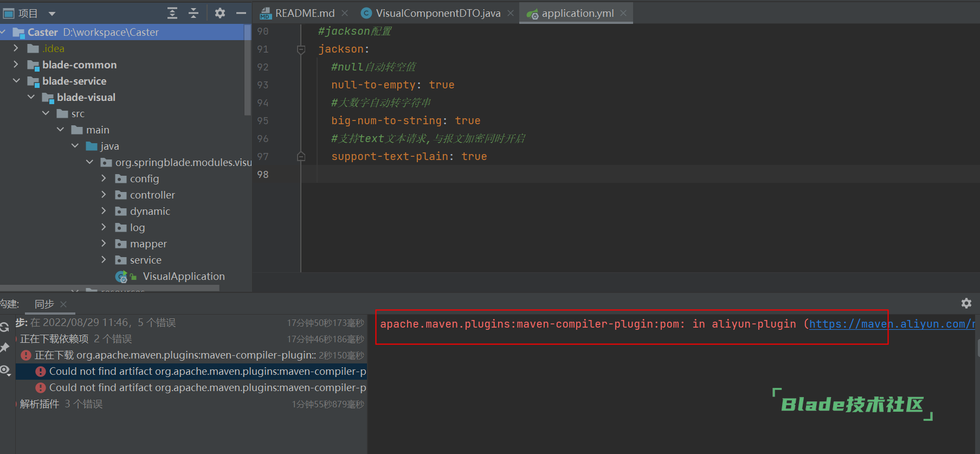Viewport: 980px width, 454px height.
Task: Select the 正在下载依赖项 2 个错误 row
Action: pyautogui.click(x=191, y=339)
